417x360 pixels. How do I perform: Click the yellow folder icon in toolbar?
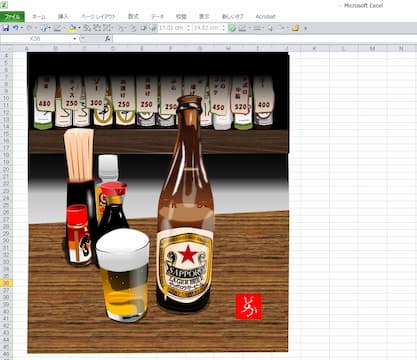coord(295,28)
